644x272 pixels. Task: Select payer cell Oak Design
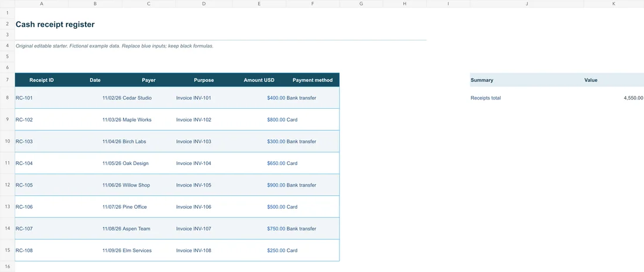click(149, 163)
